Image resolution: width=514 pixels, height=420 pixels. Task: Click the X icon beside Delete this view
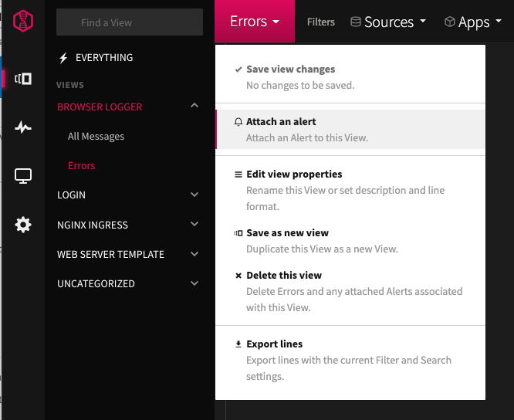pos(238,276)
